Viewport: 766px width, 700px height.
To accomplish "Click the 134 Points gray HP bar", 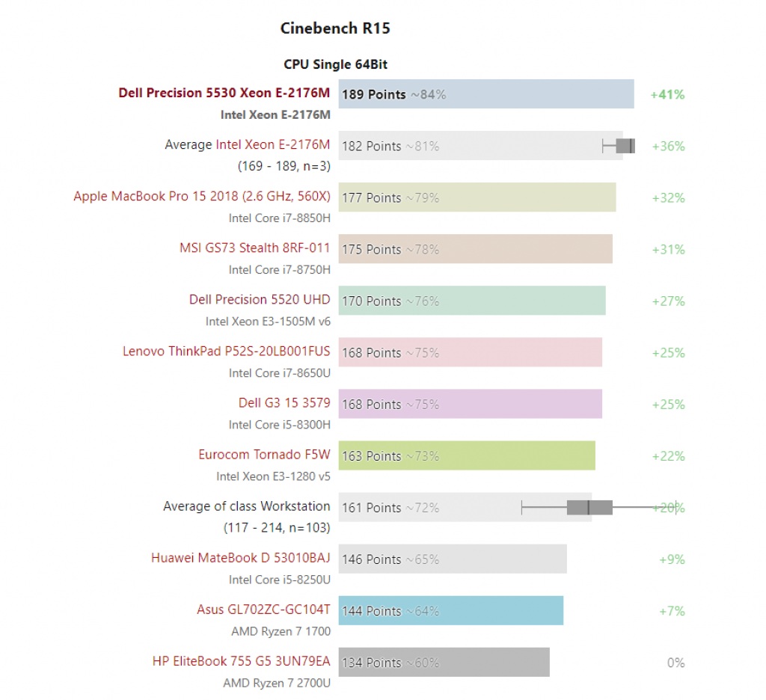I will pyautogui.click(x=444, y=663).
